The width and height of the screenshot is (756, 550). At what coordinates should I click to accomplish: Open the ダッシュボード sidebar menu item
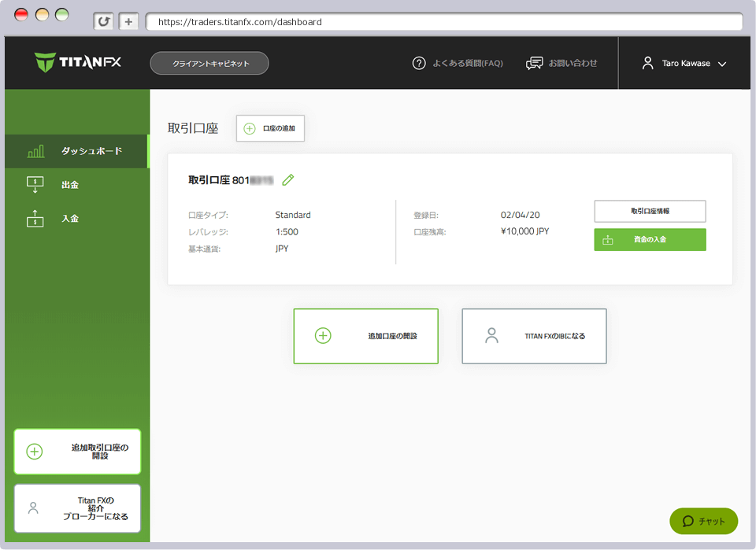(91, 151)
